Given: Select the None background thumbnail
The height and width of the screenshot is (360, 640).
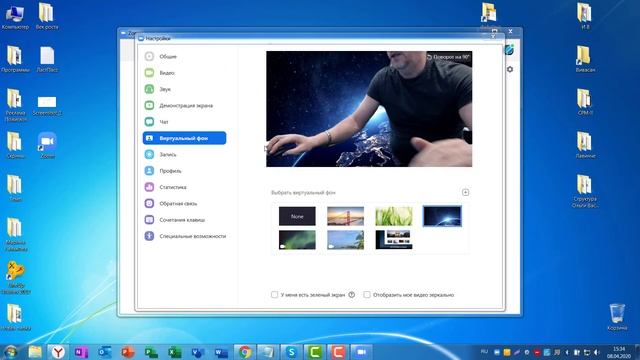Looking at the screenshot, I should pos(297,216).
